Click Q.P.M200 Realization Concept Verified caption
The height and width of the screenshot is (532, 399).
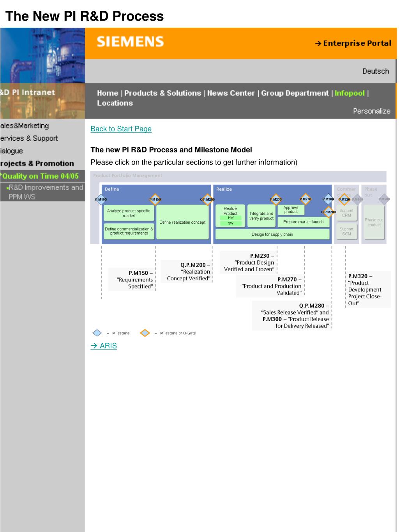coord(186,271)
